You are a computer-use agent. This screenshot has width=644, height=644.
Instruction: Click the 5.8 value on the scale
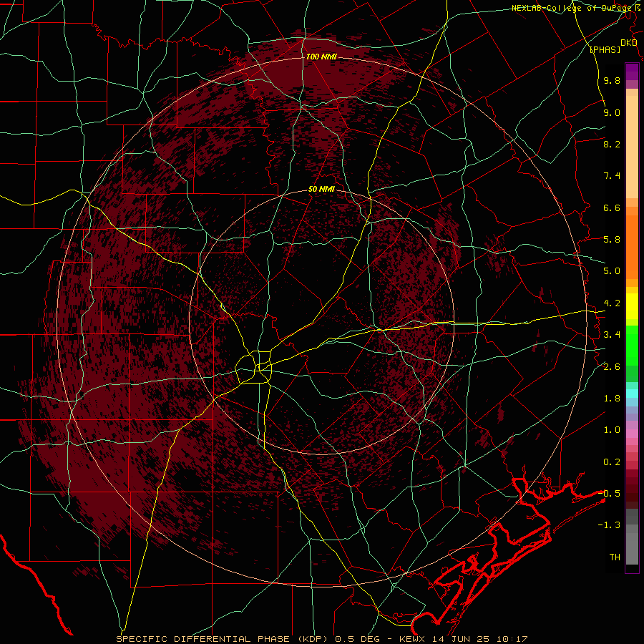(x=612, y=240)
